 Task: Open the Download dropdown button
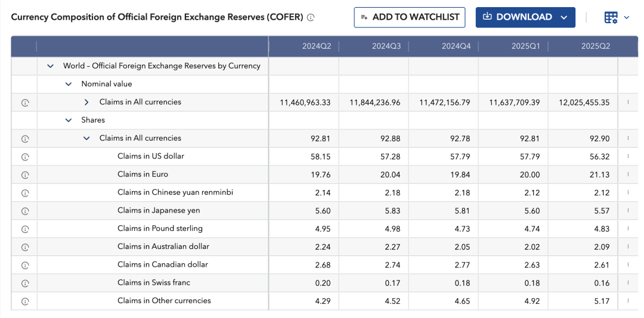525,17
